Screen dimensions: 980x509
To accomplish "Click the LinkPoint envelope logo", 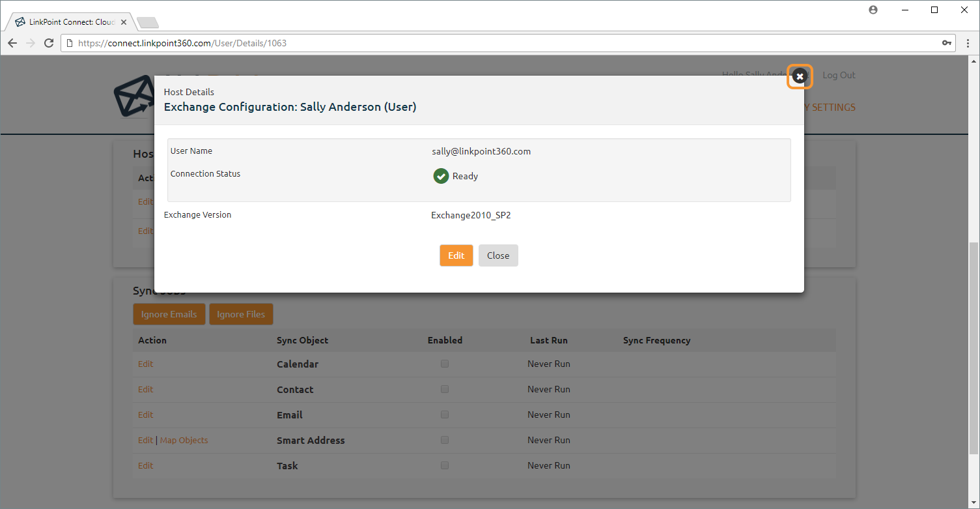I will click(133, 98).
